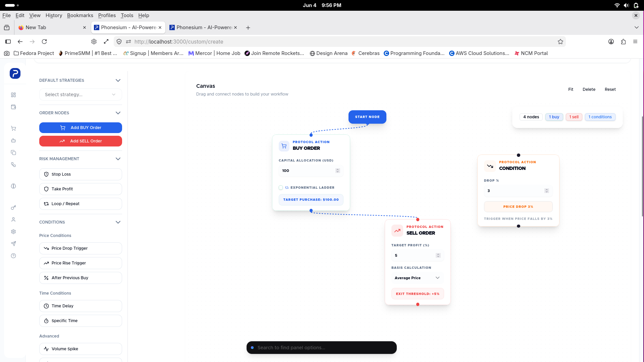Open the Firefox account icon
This screenshot has height=362, width=644.
(611, 42)
